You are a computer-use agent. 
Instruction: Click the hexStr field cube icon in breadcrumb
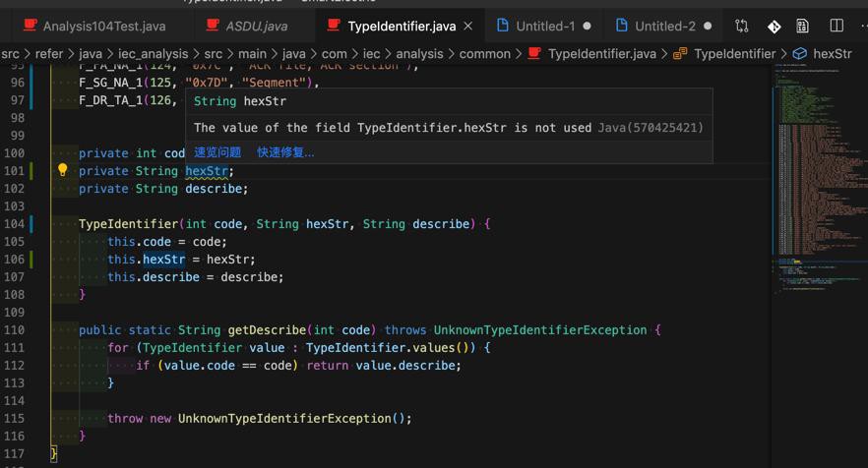(799, 54)
